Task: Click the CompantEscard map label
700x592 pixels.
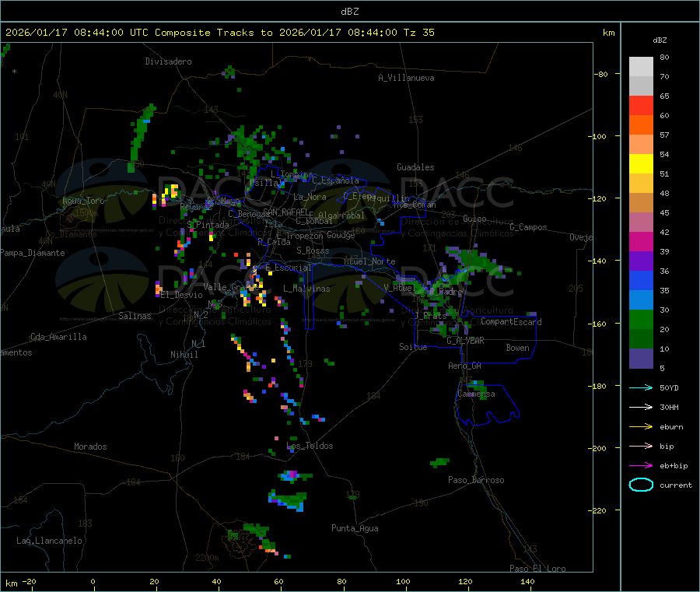Action: tap(511, 322)
